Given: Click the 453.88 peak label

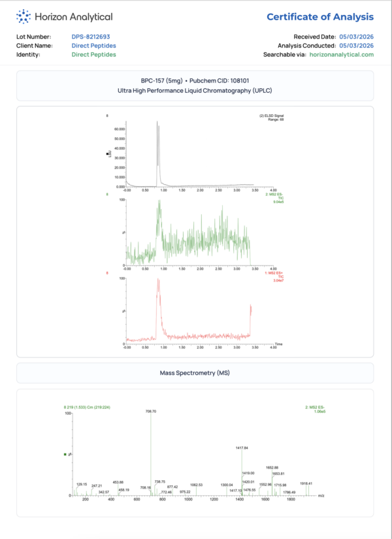Looking at the screenshot, I should click(118, 483).
